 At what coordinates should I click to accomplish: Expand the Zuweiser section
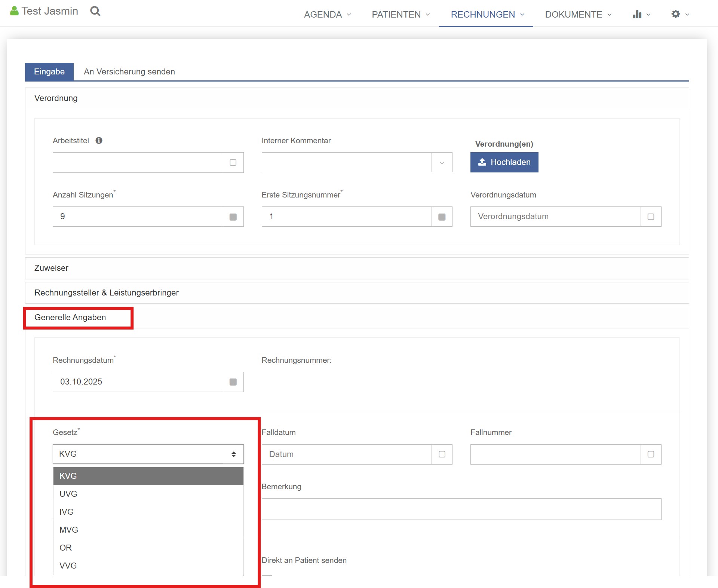[52, 268]
